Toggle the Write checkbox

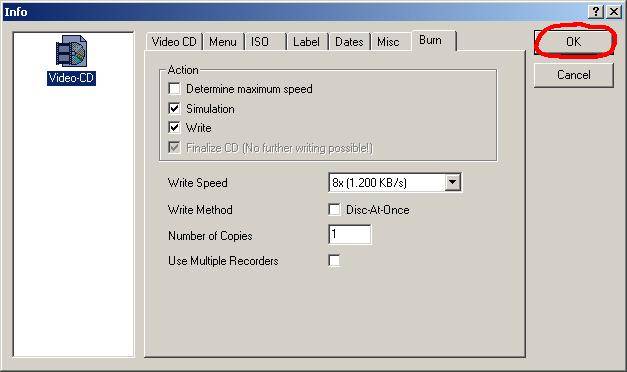174,128
